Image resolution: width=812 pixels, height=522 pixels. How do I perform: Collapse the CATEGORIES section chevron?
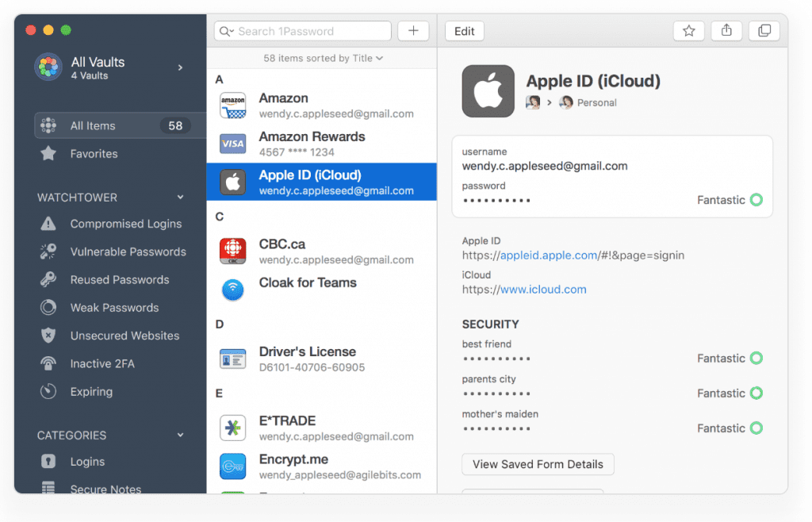(180, 435)
